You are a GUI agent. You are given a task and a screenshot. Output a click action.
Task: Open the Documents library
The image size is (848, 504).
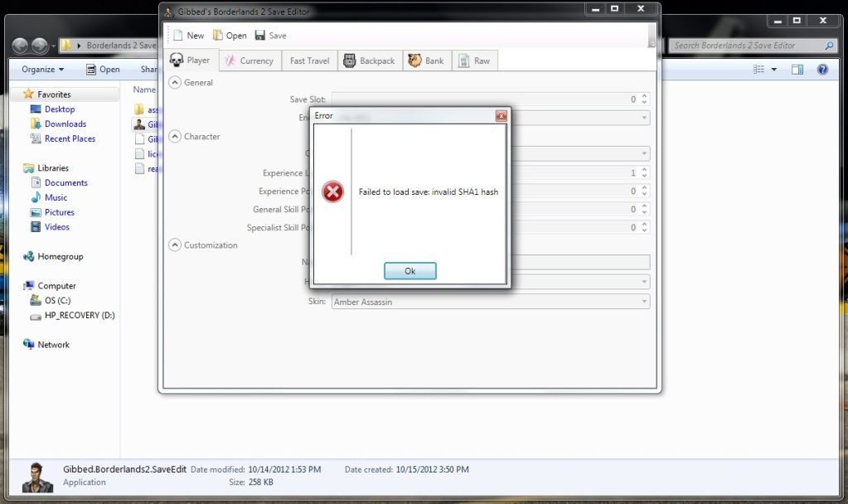(66, 182)
